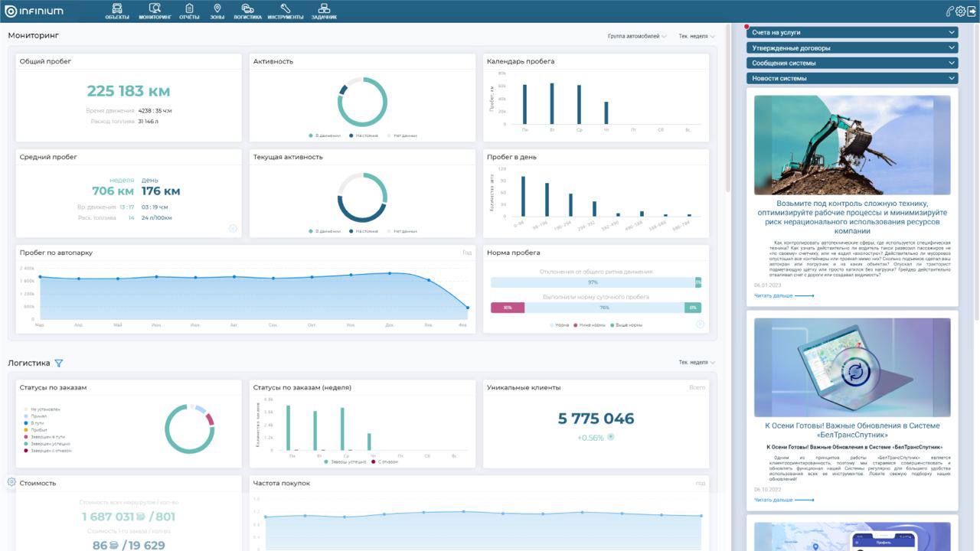Click the round icon in Средний пробег card

coord(234,228)
